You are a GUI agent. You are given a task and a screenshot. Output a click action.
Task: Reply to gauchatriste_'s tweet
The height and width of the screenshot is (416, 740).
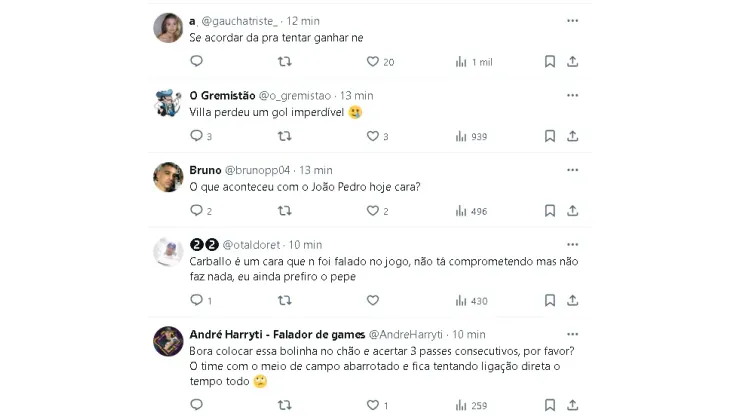[196, 62]
